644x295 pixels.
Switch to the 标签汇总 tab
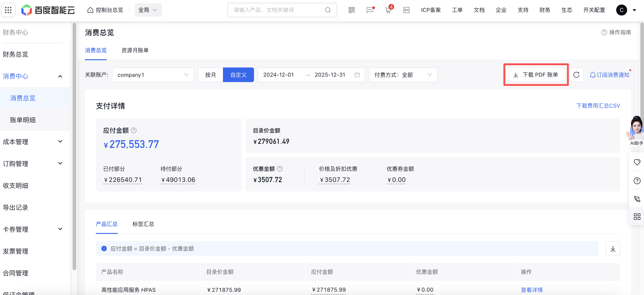point(143,224)
